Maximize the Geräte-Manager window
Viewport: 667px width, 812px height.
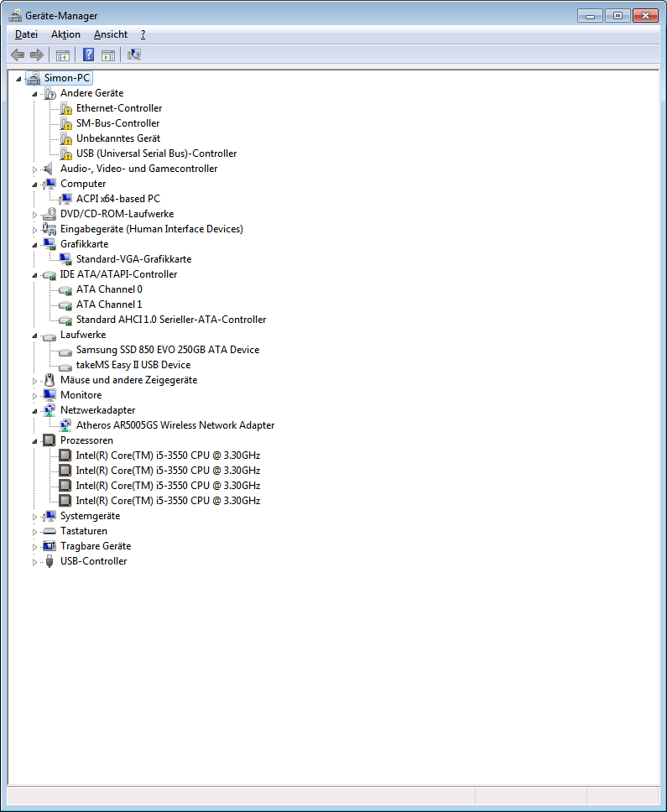[x=617, y=16]
